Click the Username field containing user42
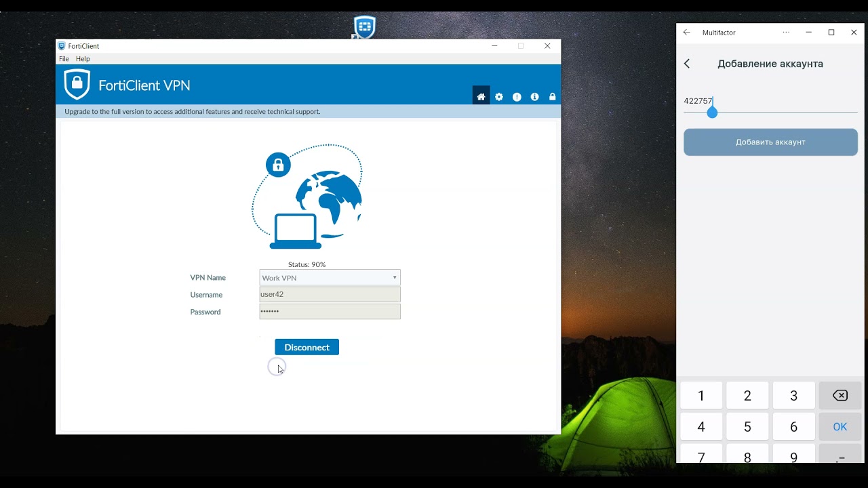Viewport: 868px width, 488px height. (330, 294)
